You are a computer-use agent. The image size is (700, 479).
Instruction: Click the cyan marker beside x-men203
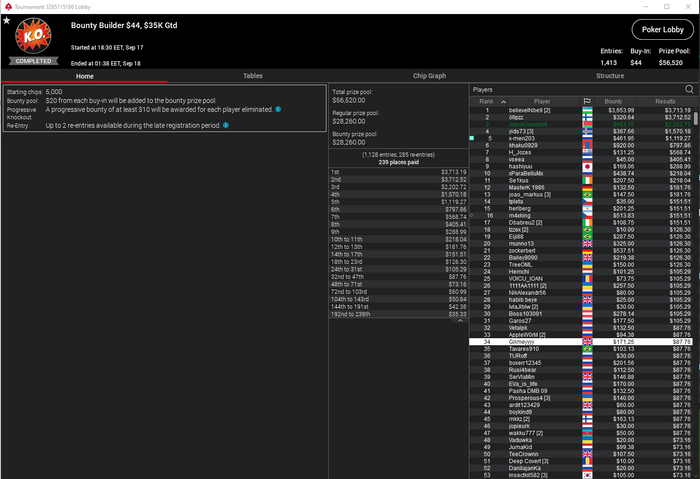coord(472,138)
